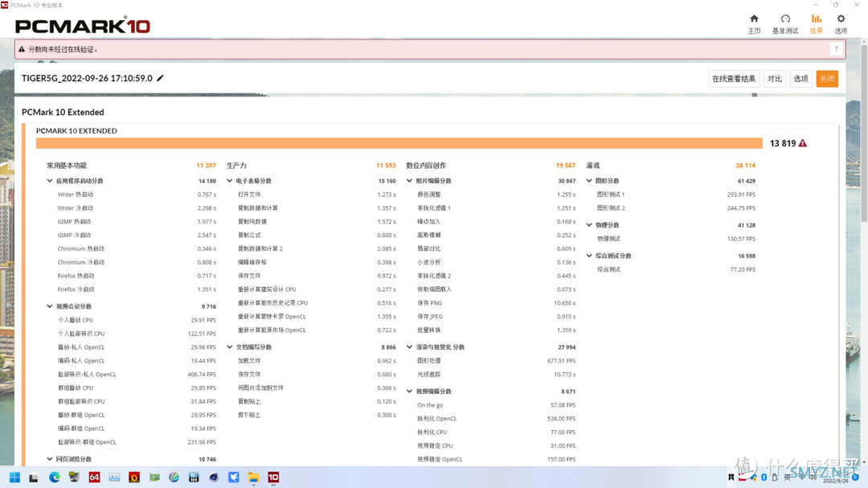
Task: Collapse the 视频会议分数 section
Action: [x=50, y=306]
